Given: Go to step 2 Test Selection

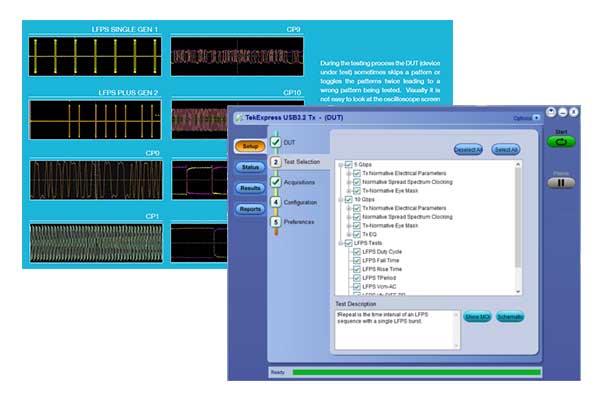Looking at the screenshot, I should click(x=276, y=162).
